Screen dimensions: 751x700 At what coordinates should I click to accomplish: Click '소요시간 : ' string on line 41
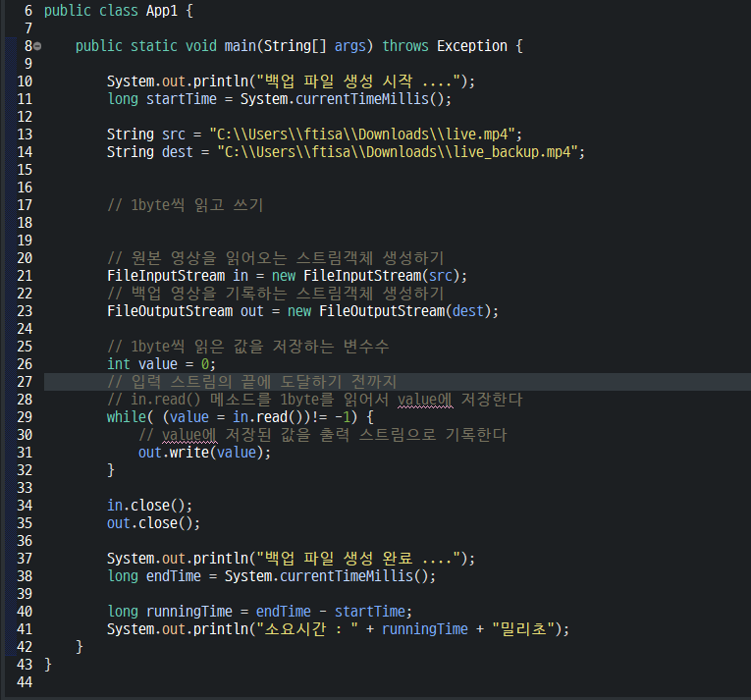(x=307, y=629)
